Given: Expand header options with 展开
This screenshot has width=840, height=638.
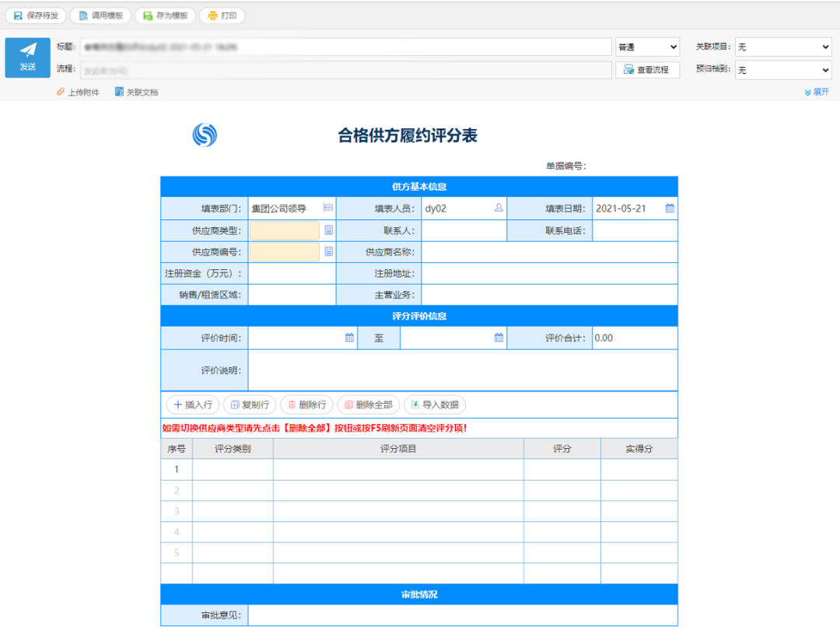Looking at the screenshot, I should tap(817, 92).
